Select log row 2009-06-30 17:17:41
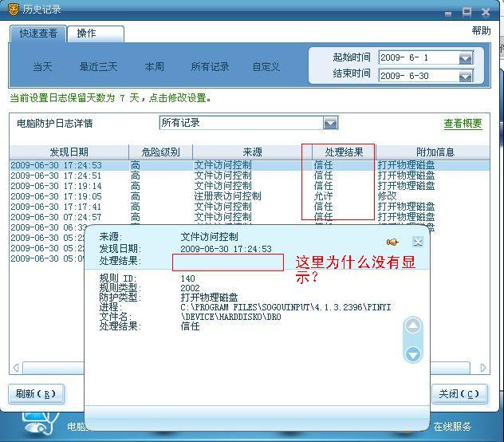Image resolution: width=504 pixels, height=442 pixels. coord(250,207)
